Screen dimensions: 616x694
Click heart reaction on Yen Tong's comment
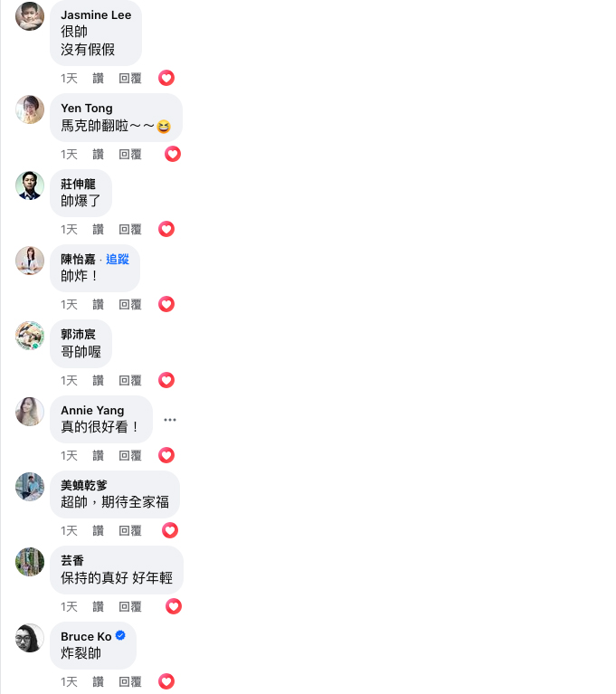pos(173,154)
